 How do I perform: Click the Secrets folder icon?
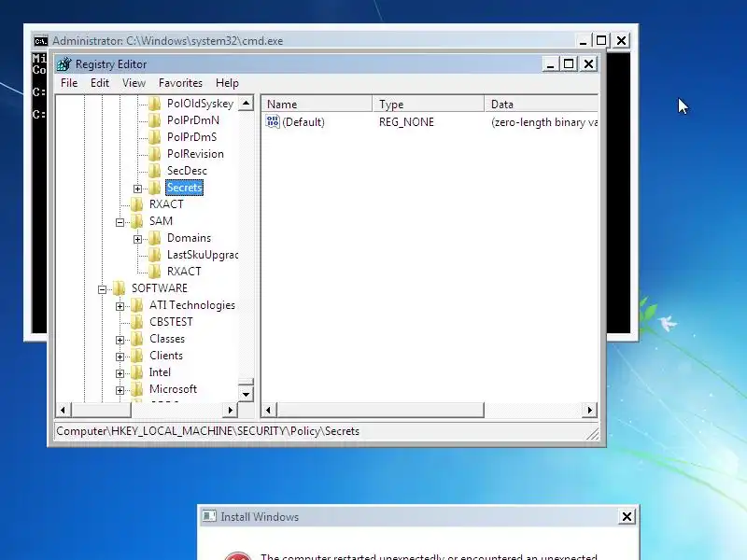[x=154, y=188]
